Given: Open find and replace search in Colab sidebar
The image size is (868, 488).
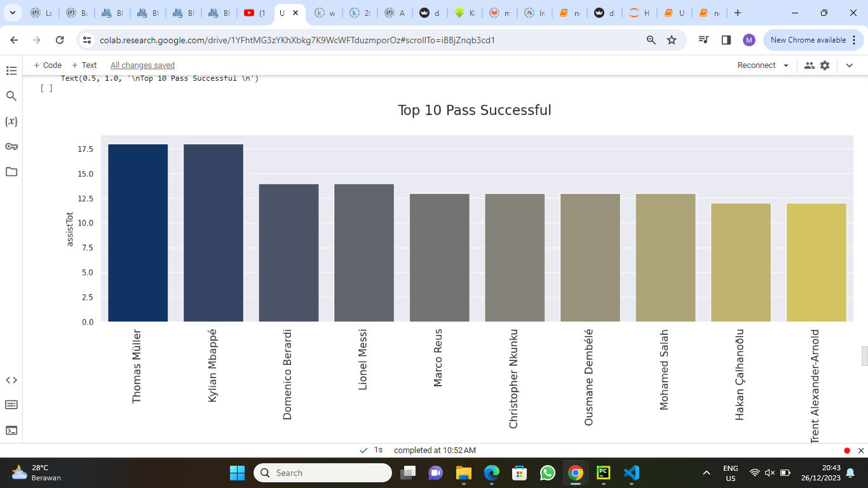Looking at the screenshot, I should (11, 96).
